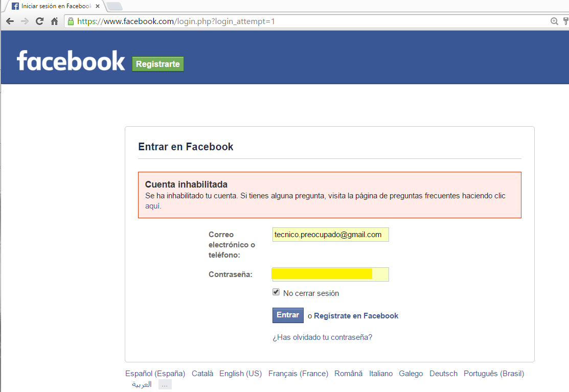Toggle the No cerrar sesión checkbox
The height and width of the screenshot is (392, 569).
coord(276,292)
